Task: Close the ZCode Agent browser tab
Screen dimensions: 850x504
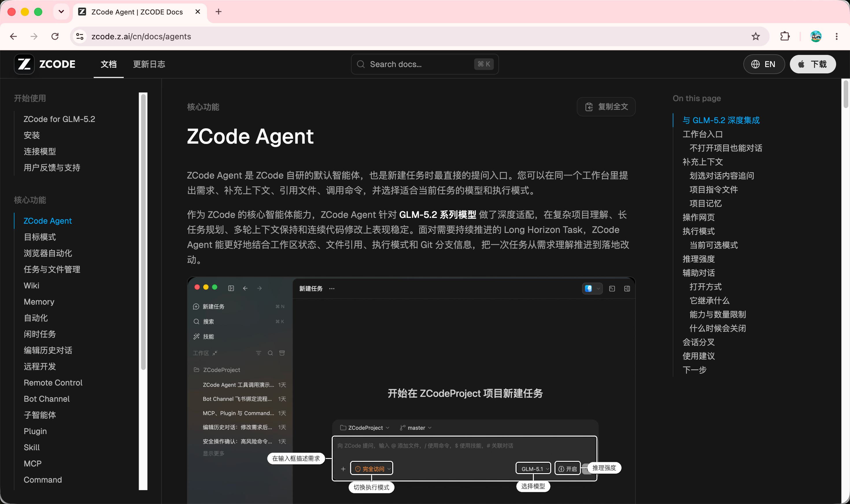Action: (x=198, y=12)
